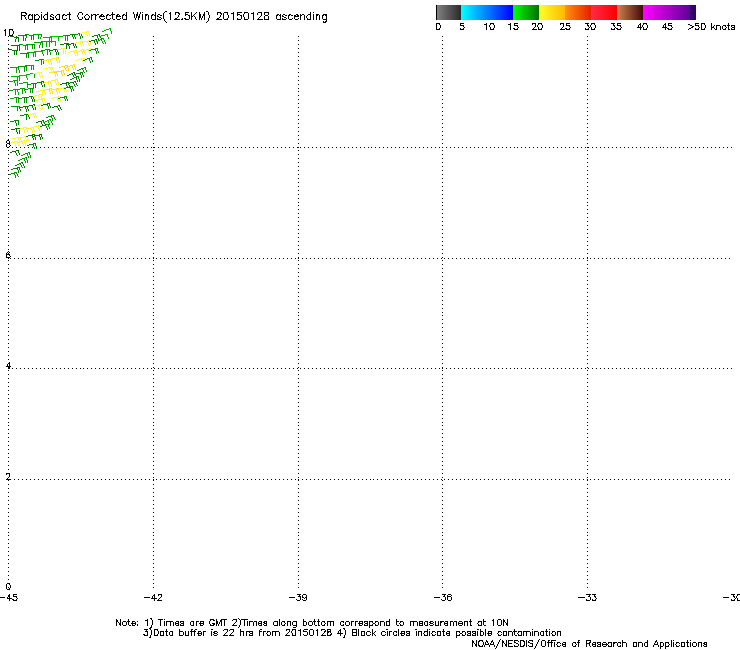Click the latitude axis label '2'

pyautogui.click(x=8, y=477)
